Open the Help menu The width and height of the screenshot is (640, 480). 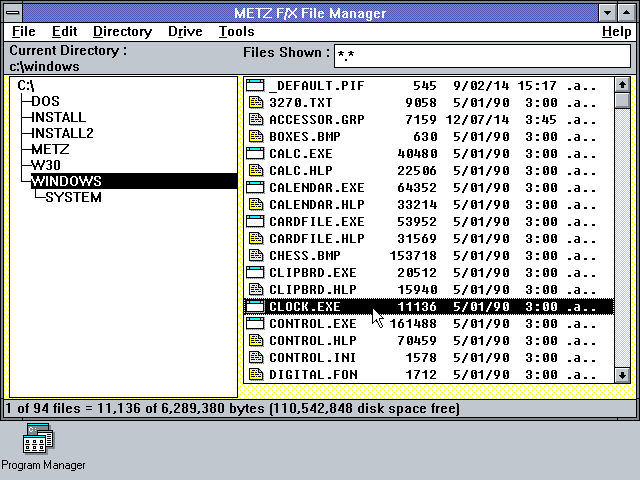click(x=616, y=31)
